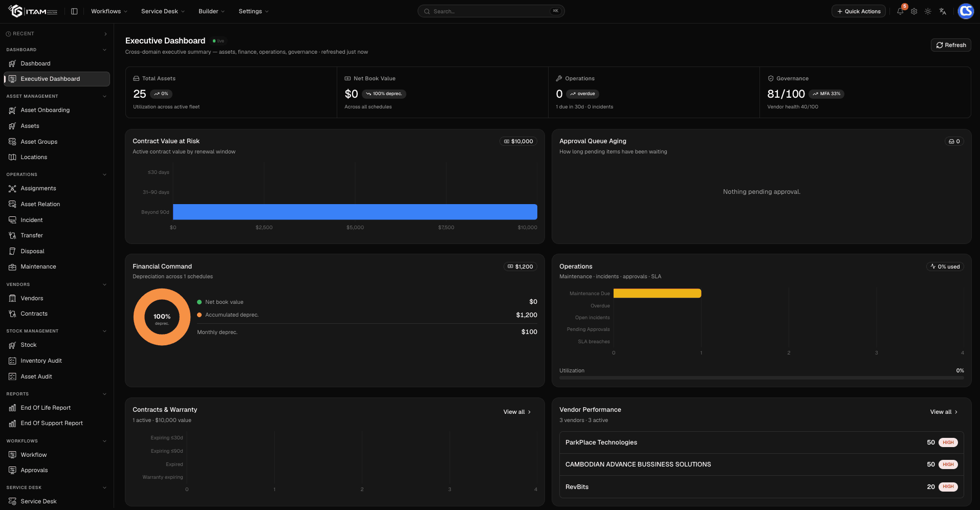Open the Service Desk top menu
Screen dimensions: 980x510
point(163,11)
